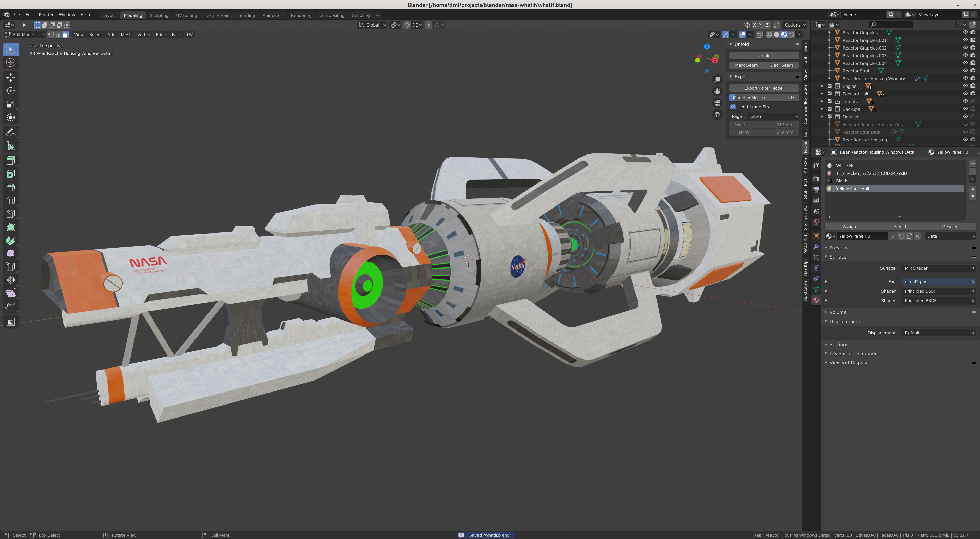Toggle X-ray display in viewport header

[x=759, y=35]
